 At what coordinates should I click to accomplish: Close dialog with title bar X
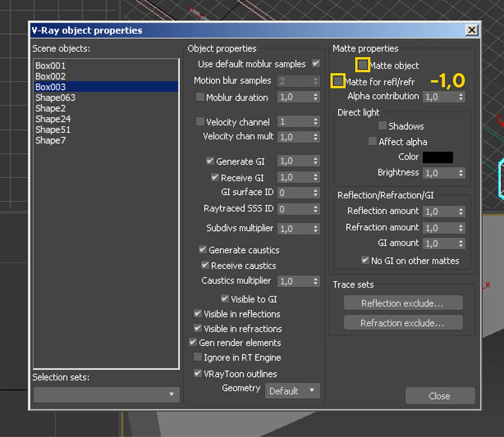pos(472,30)
